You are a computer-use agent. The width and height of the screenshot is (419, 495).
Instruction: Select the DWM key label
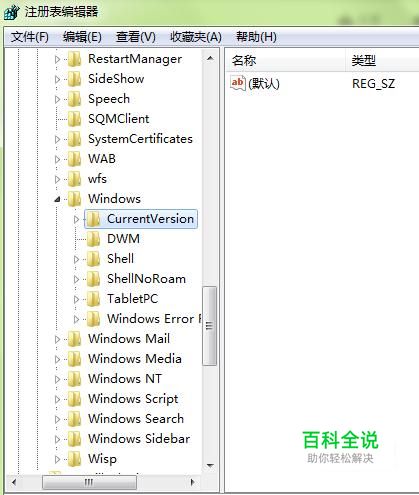coord(123,239)
